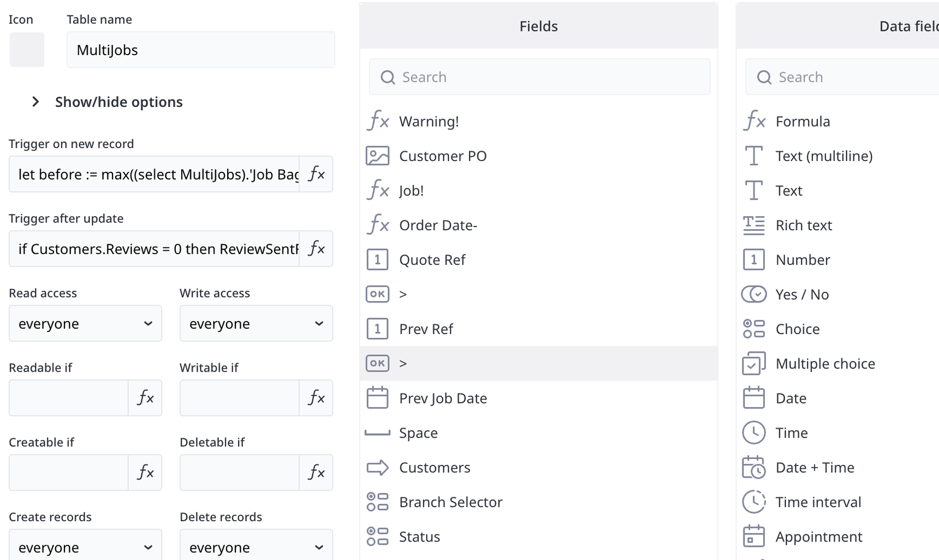The height and width of the screenshot is (560, 939).
Task: Pick the Choice data field type
Action: (797, 329)
